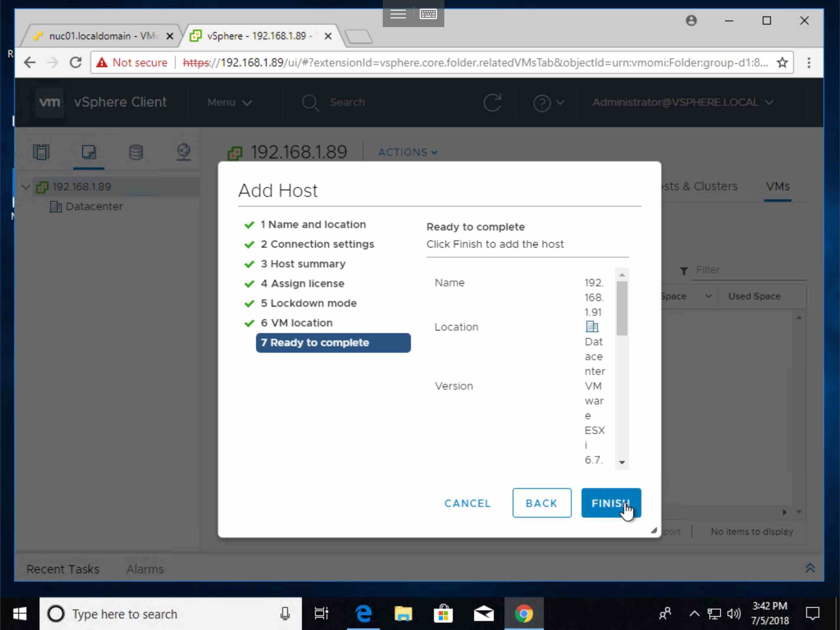
Task: Click the Not secure warning indicator
Action: point(132,62)
